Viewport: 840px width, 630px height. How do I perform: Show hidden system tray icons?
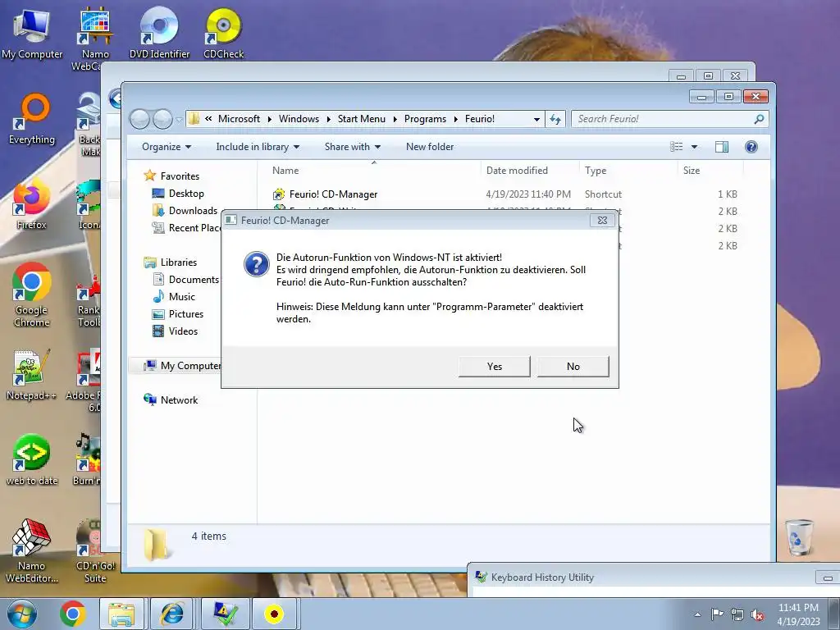[697, 614]
